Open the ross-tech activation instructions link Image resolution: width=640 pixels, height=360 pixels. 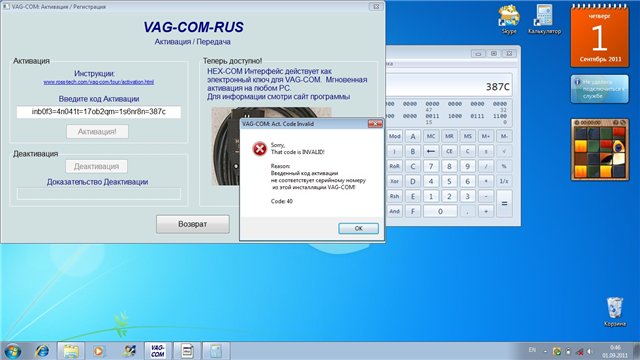click(x=99, y=82)
